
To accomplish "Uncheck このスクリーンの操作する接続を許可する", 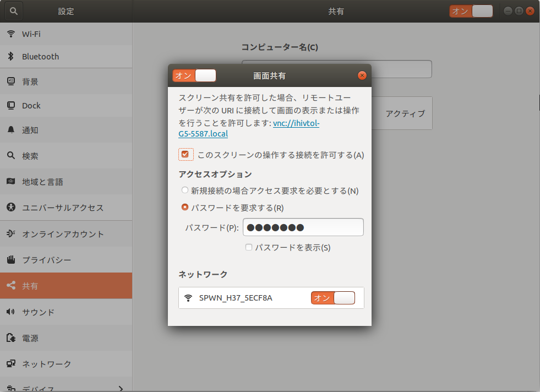I will pos(186,155).
